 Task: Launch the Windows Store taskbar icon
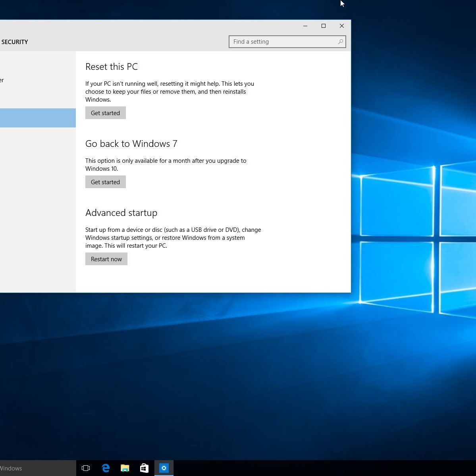pos(144,468)
